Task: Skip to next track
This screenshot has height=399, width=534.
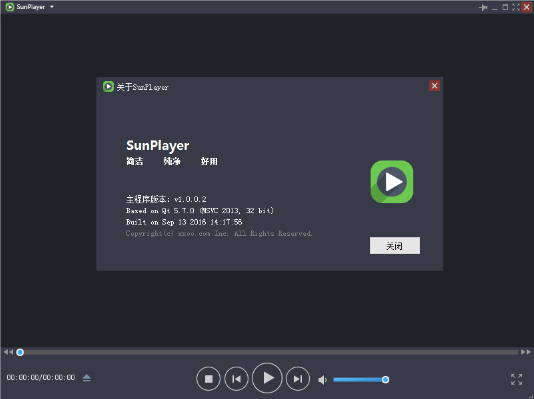Action: [x=298, y=379]
